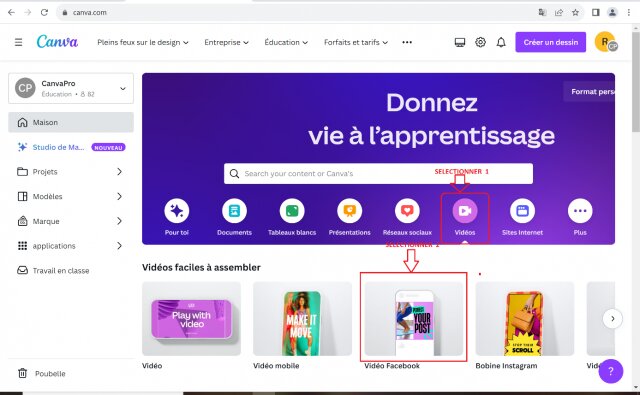Open the settings gear icon
This screenshot has height=395, width=640.
(x=480, y=42)
